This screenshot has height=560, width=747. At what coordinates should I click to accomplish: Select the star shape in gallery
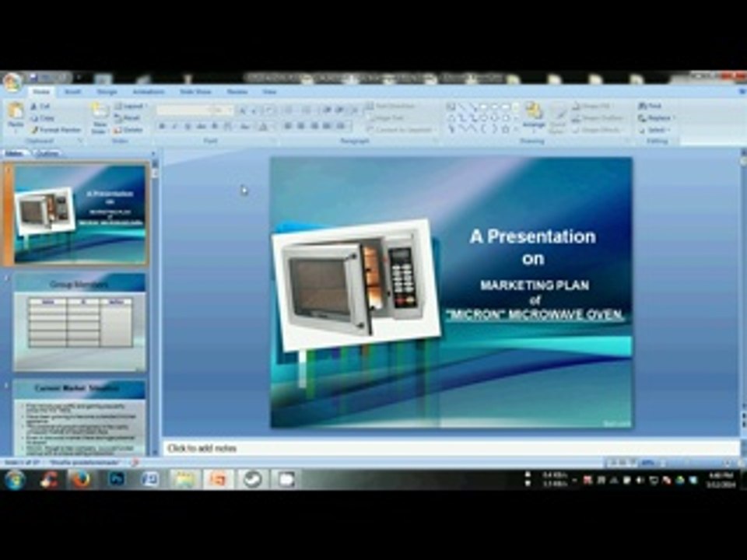point(506,129)
